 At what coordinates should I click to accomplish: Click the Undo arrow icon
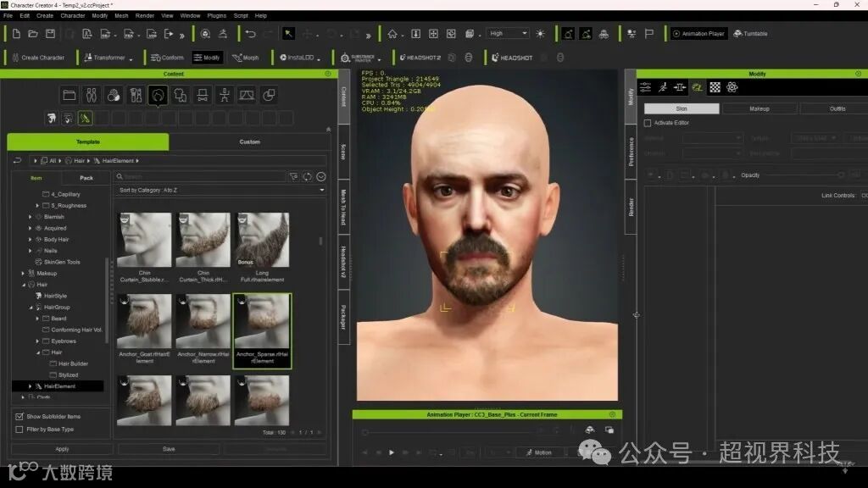point(250,34)
